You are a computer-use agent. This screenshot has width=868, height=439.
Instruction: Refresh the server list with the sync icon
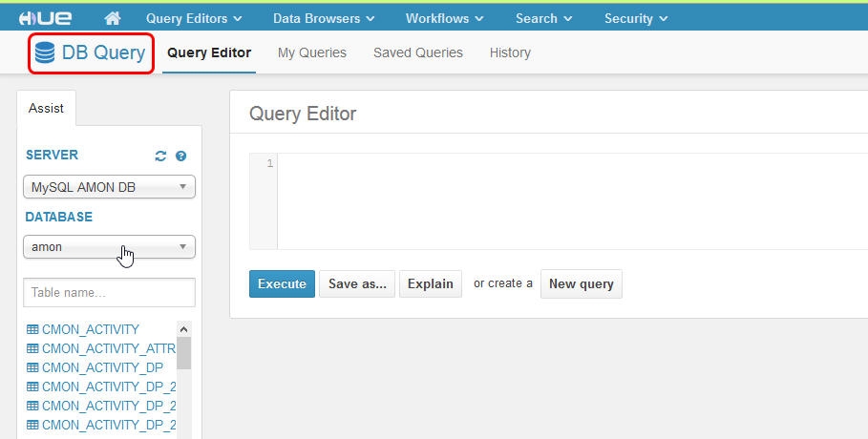click(x=160, y=157)
